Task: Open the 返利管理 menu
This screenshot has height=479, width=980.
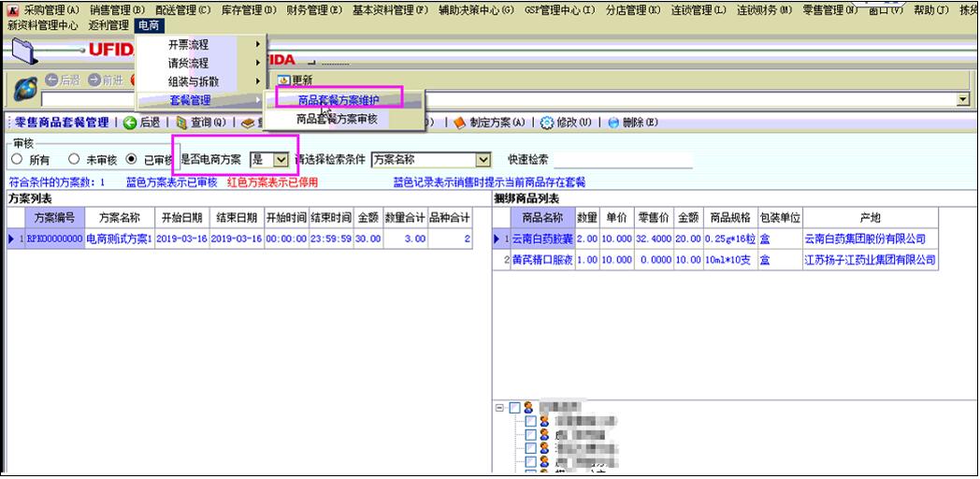Action: (x=108, y=25)
